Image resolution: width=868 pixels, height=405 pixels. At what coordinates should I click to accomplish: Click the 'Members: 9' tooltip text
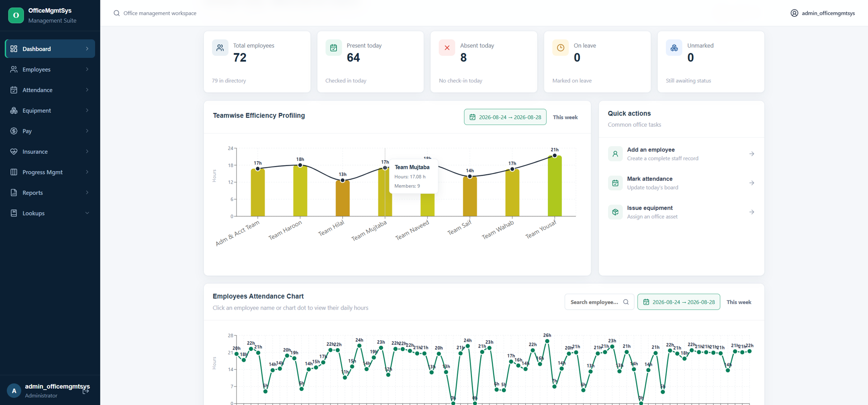pyautogui.click(x=407, y=186)
